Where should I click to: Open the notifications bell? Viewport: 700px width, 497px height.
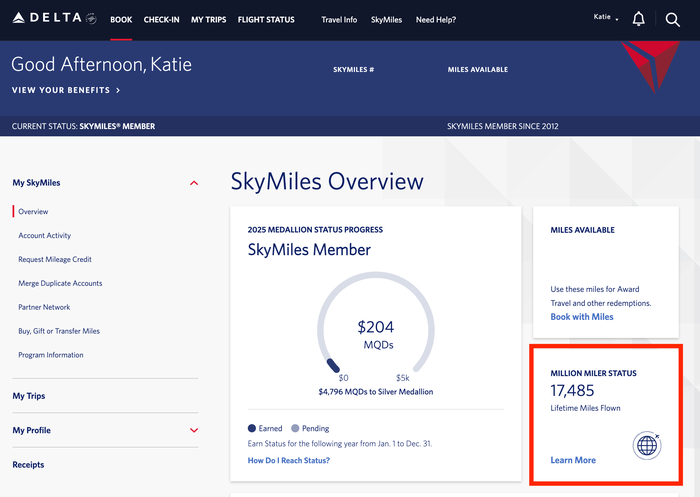(x=638, y=19)
